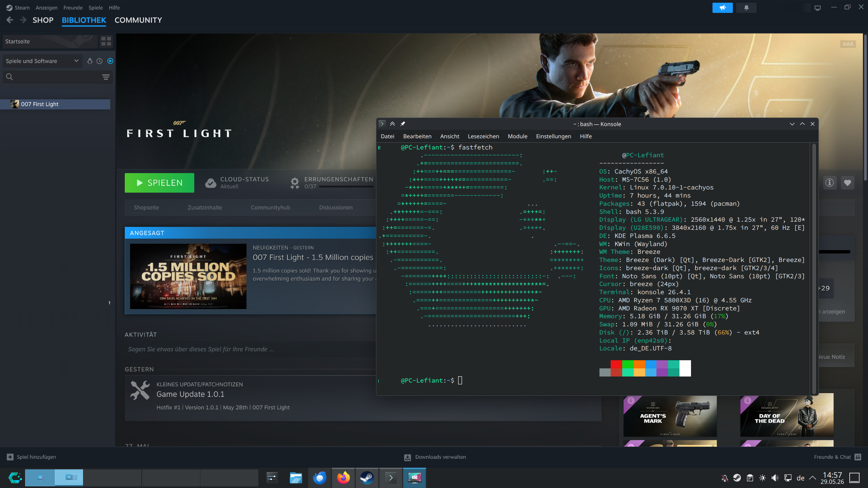The image size is (868, 488).
Task: Go forward with Steam's forward arrow
Action: [23, 20]
